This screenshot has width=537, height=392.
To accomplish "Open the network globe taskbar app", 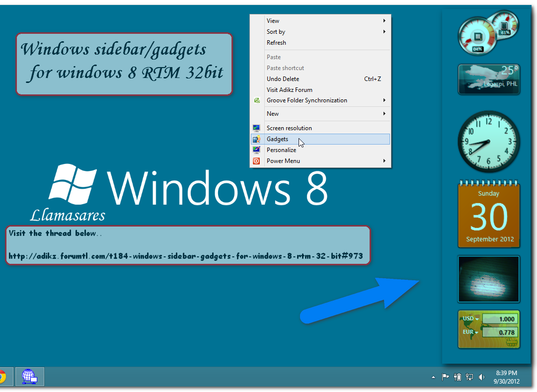I will (x=30, y=377).
